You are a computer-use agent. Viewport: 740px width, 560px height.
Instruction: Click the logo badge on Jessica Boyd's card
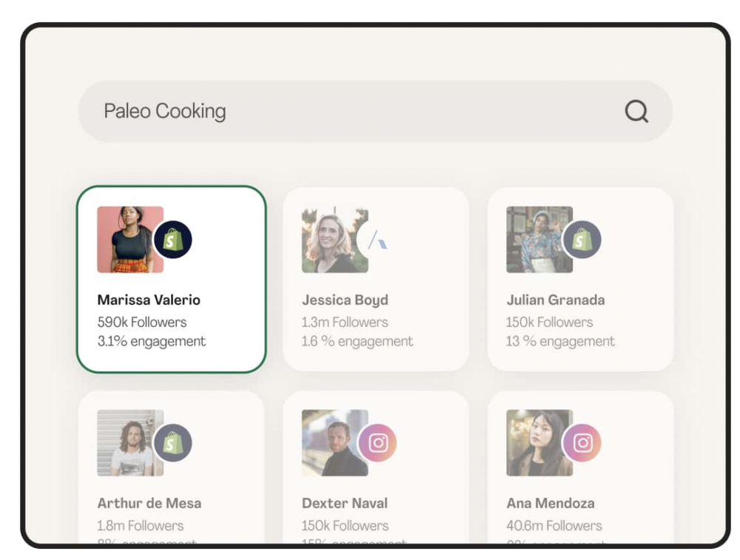[x=377, y=240]
